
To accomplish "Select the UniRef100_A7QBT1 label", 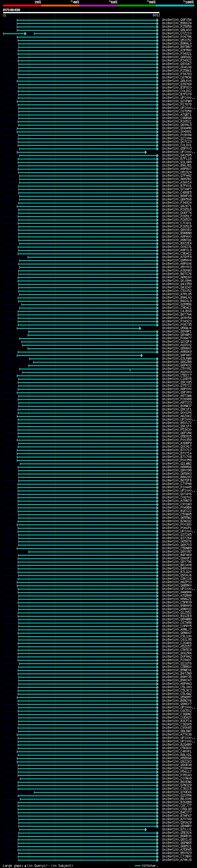I will 176,115.
